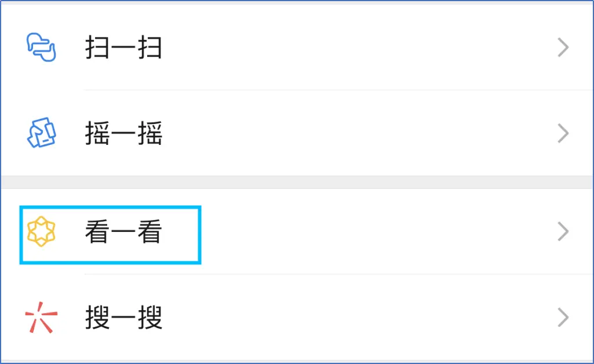Open 摇一摇 using the arrow on the right
Image resolution: width=594 pixels, height=364 pixels.
point(562,134)
